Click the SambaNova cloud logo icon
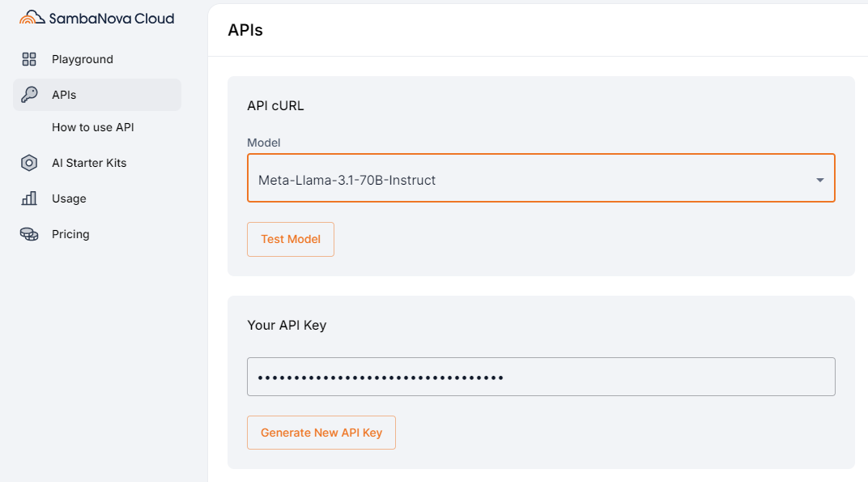The image size is (868, 482). pos(32,17)
